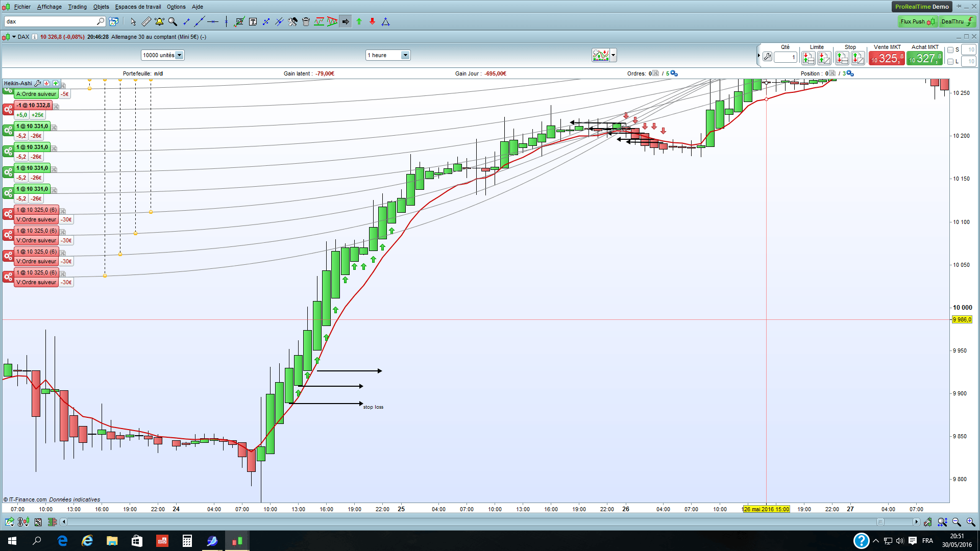Open the Trading menu
Screen dimensions: 980x551
click(77, 7)
